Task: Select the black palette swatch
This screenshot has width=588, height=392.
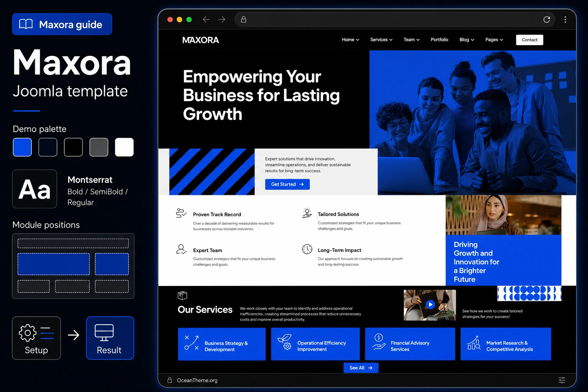Action: [x=73, y=147]
